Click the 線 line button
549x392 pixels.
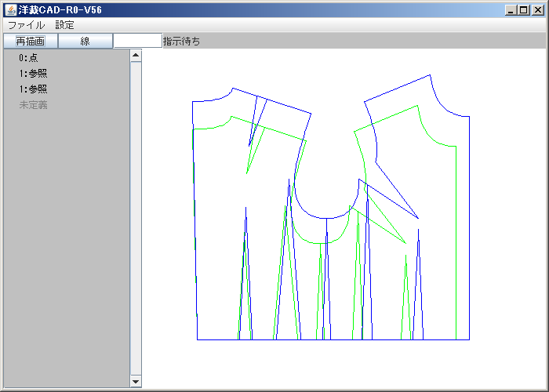85,42
